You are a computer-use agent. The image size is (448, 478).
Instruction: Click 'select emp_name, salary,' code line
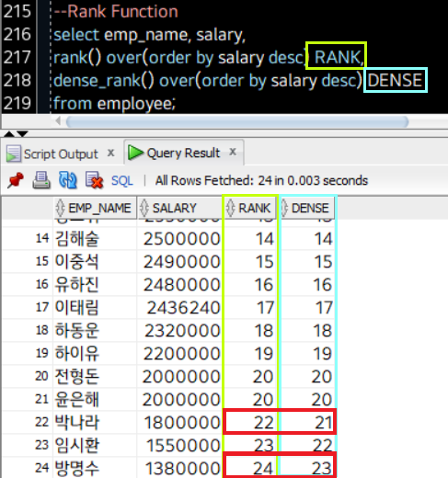point(150,35)
